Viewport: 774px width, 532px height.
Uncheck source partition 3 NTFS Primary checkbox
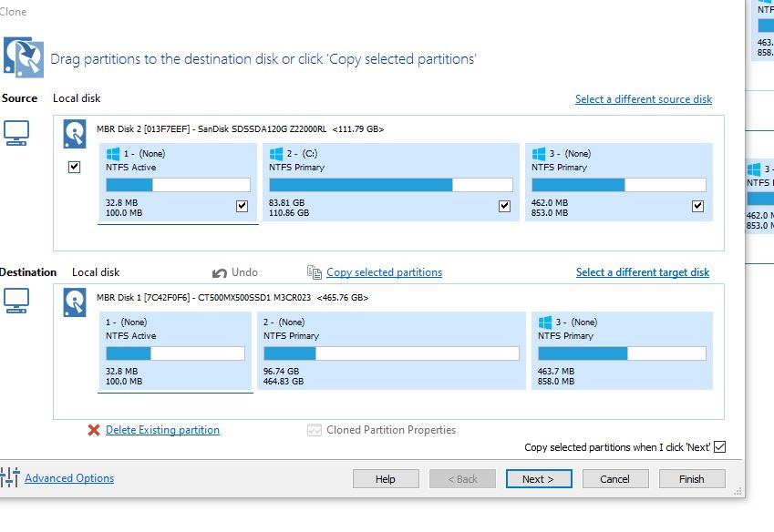[x=697, y=206]
